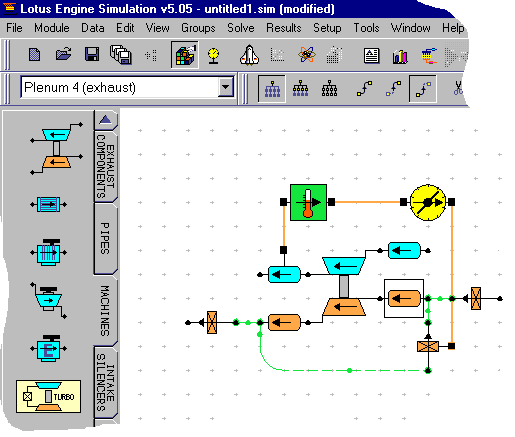Save the simulation with the floppy disk icon

tap(92, 54)
